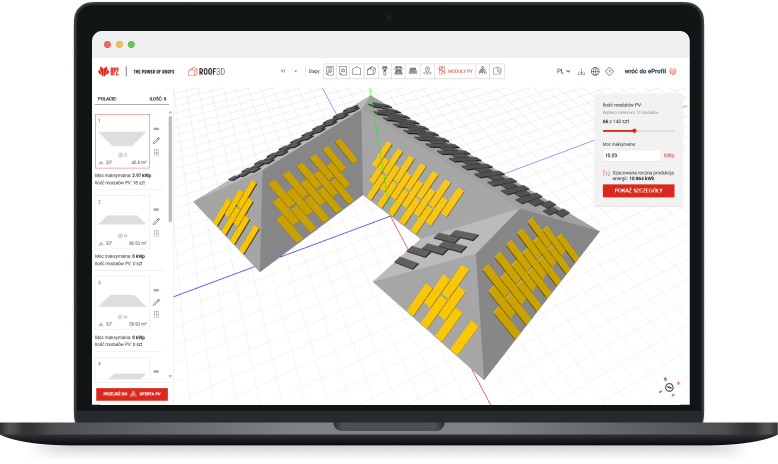This screenshot has height=464, width=778.
Task: Open the PL language dropdown
Action: (x=563, y=71)
